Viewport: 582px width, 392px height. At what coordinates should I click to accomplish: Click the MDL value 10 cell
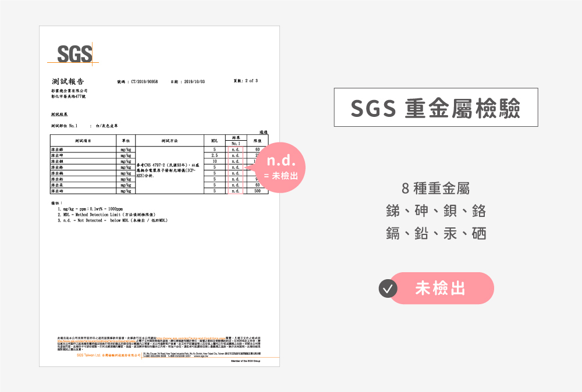coord(215,161)
